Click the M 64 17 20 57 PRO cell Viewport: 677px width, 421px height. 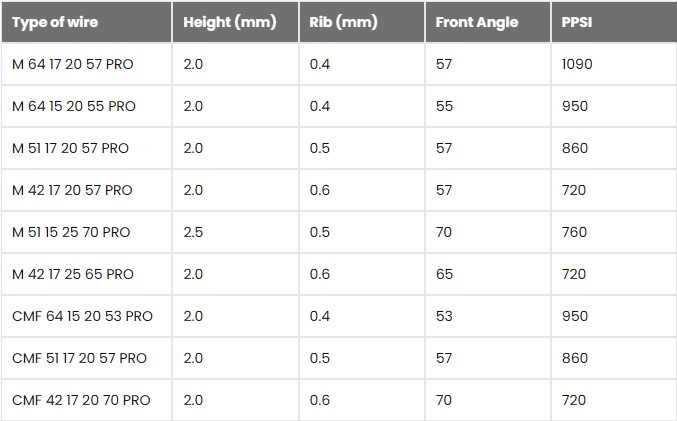point(72,64)
